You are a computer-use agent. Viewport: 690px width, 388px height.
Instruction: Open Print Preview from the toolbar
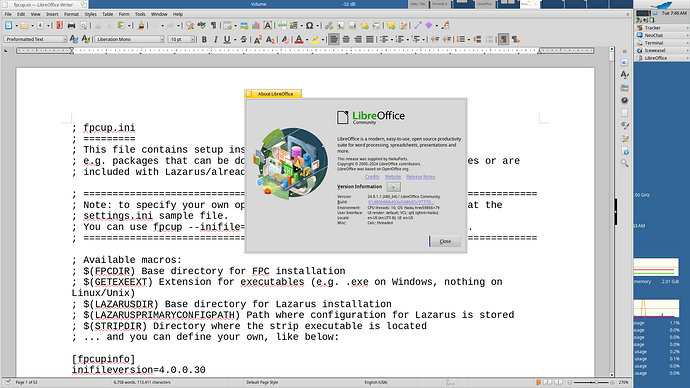(83, 26)
